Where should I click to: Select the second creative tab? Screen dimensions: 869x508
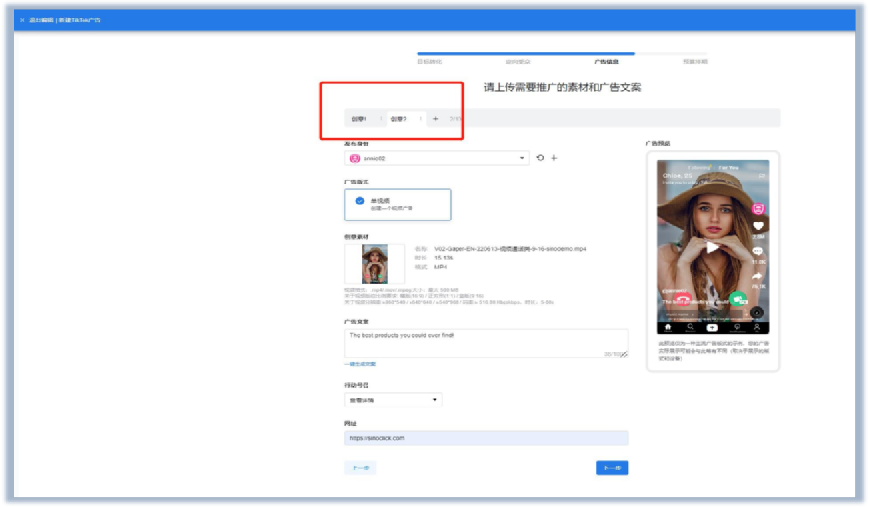[x=398, y=119]
